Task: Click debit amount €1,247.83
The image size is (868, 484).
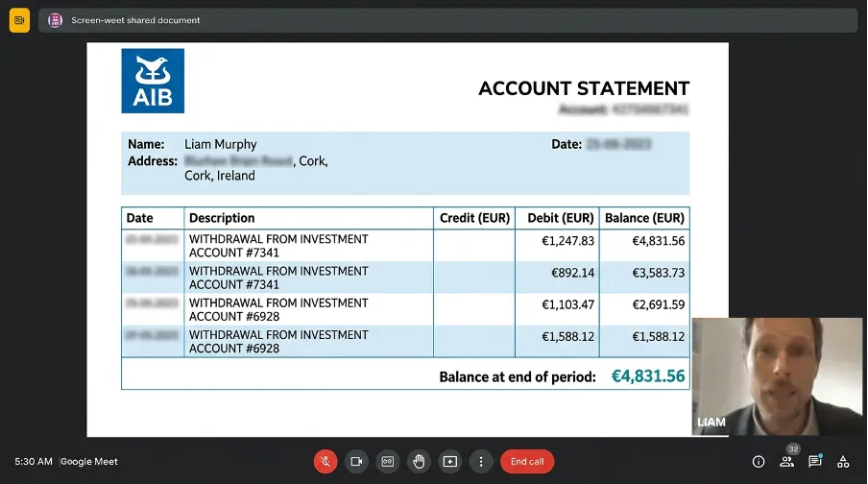Action: [x=568, y=241]
